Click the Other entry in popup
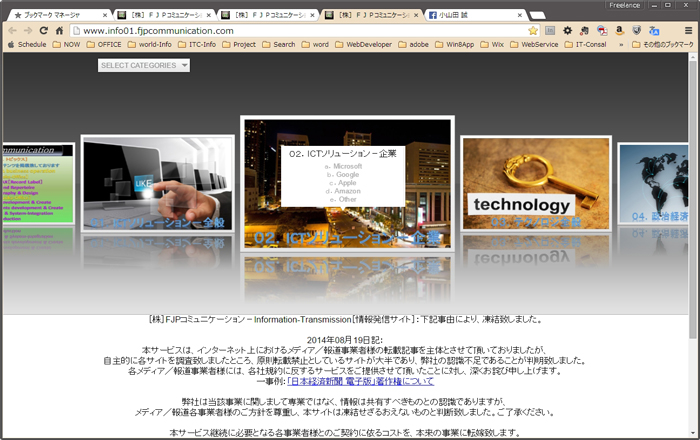This screenshot has height=440, width=700. (343, 199)
